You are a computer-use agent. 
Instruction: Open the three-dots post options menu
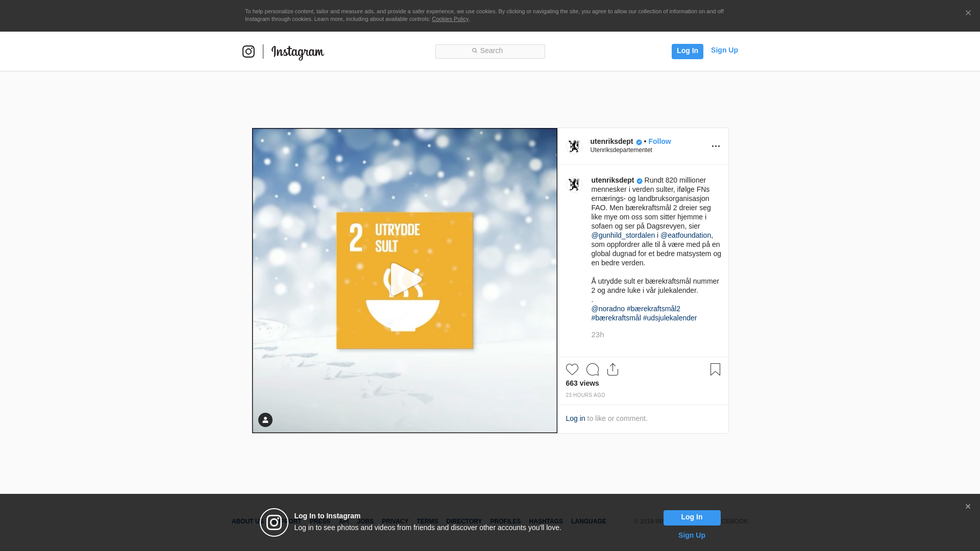pos(716,146)
